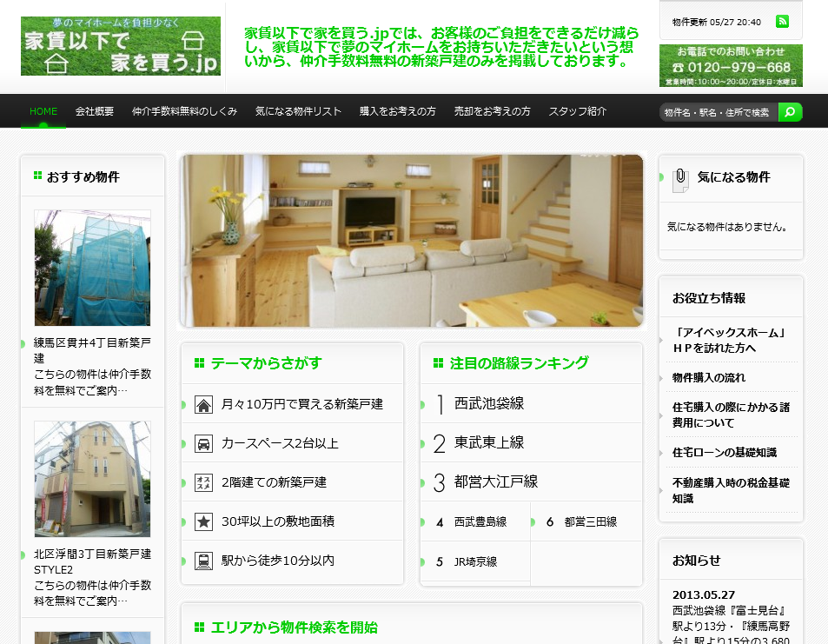Click the living room banner image
Image resolution: width=828 pixels, height=644 pixels.
(412, 241)
